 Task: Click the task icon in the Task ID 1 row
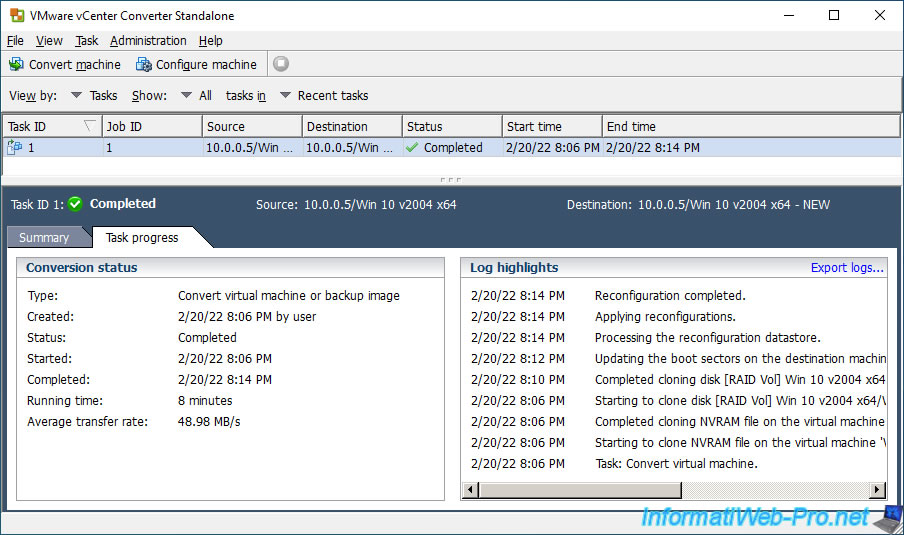[14, 147]
